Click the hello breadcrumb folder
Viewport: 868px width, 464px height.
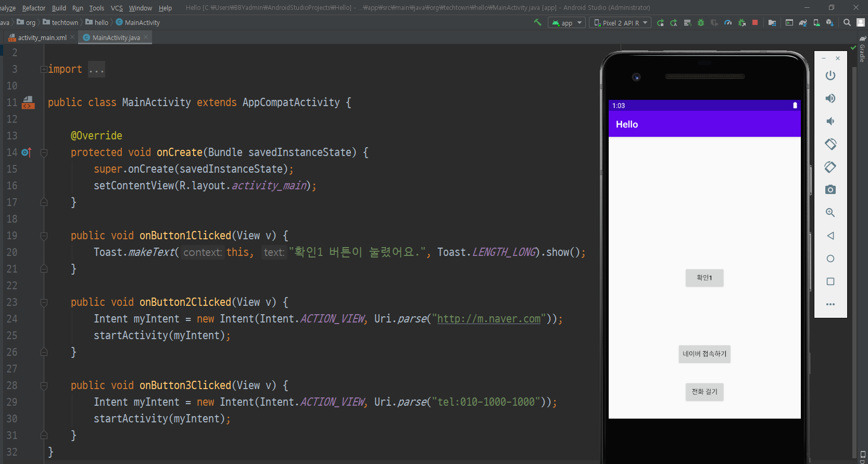coord(97,22)
